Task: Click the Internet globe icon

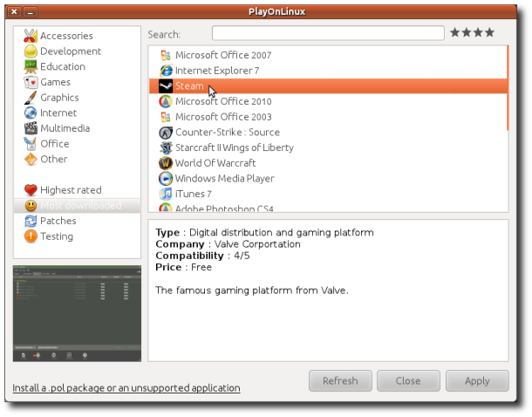Action: (31, 113)
